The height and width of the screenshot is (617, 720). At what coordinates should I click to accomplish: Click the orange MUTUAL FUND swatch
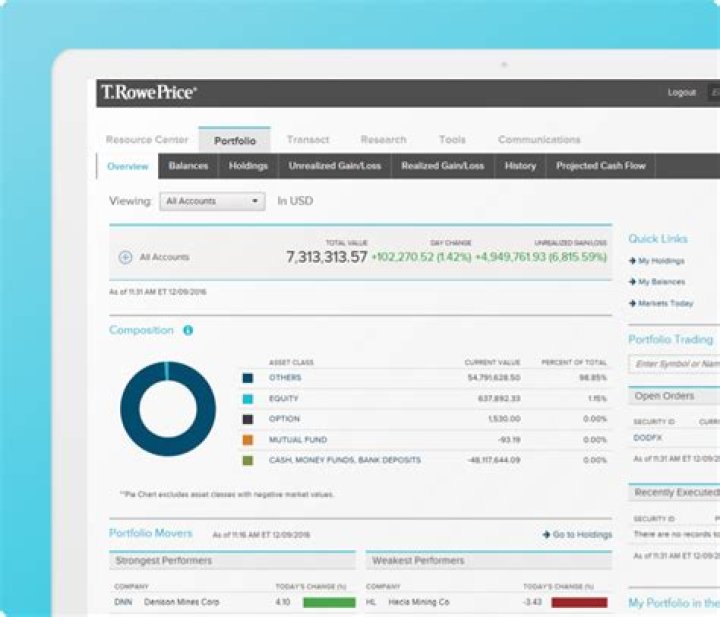tap(247, 440)
